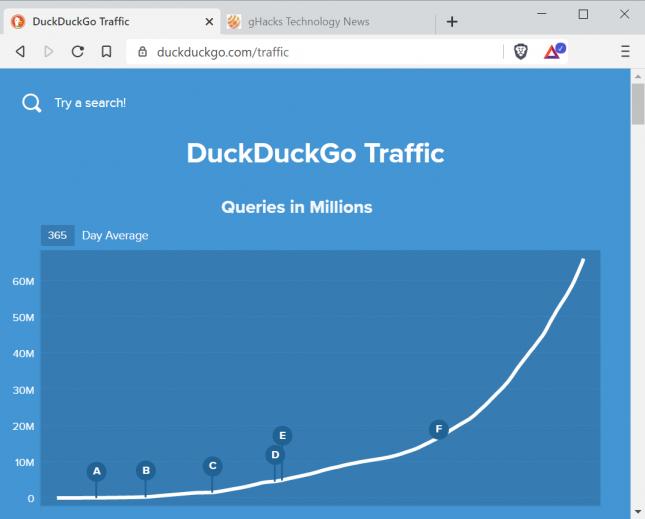Image resolution: width=645 pixels, height=519 pixels.
Task: Open the Brave Rewards triangle icon
Action: [x=554, y=51]
